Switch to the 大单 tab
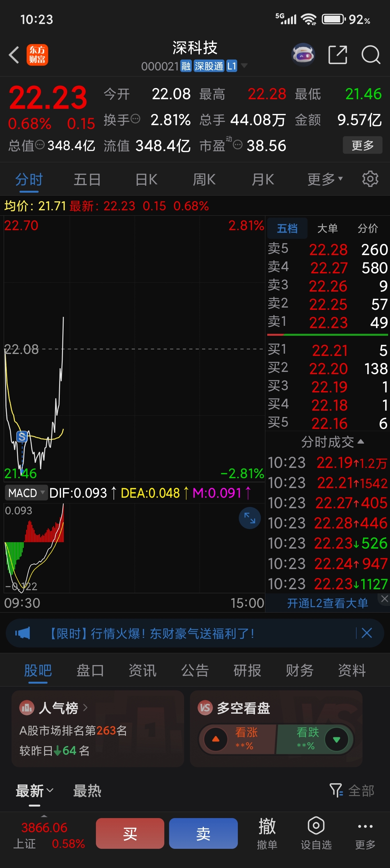Viewport: 390px width, 868px height. (x=327, y=229)
